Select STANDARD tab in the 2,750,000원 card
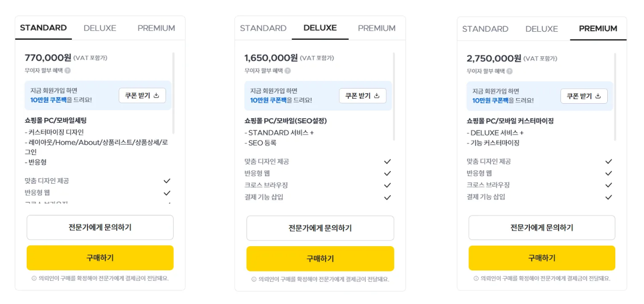 tap(485, 29)
